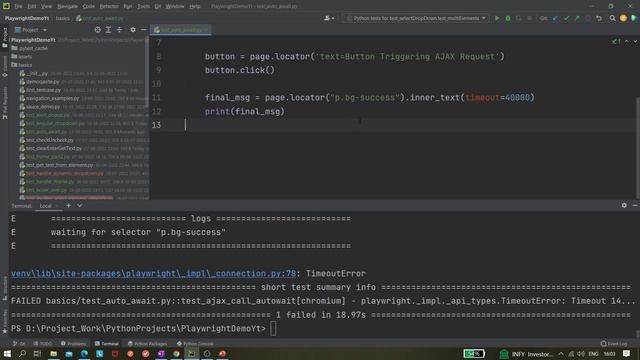The height and width of the screenshot is (360, 640).
Task: Click the Project tree vertical scrollbar
Action: [x=147, y=73]
